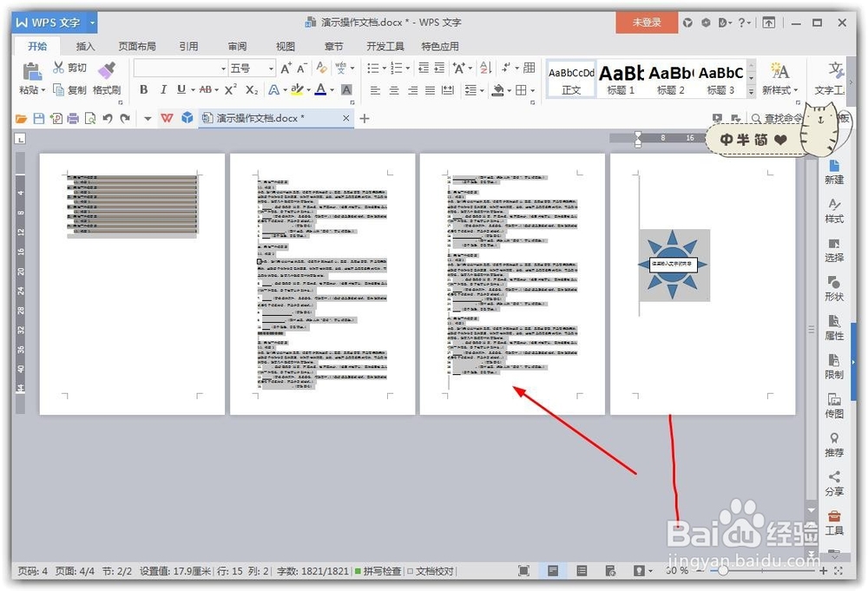Screen dimensions: 868x591
Task: Click the Print icon in quick toolbar
Action: click(73, 118)
